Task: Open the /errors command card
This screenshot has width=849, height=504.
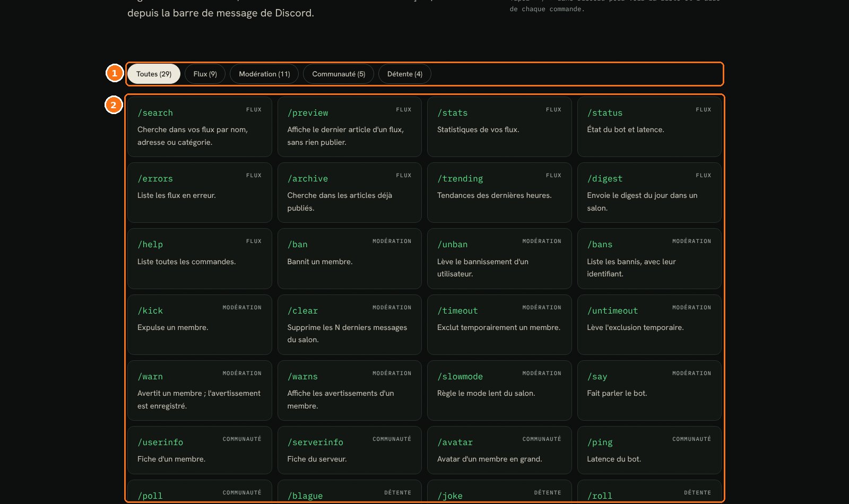Action: 200,193
